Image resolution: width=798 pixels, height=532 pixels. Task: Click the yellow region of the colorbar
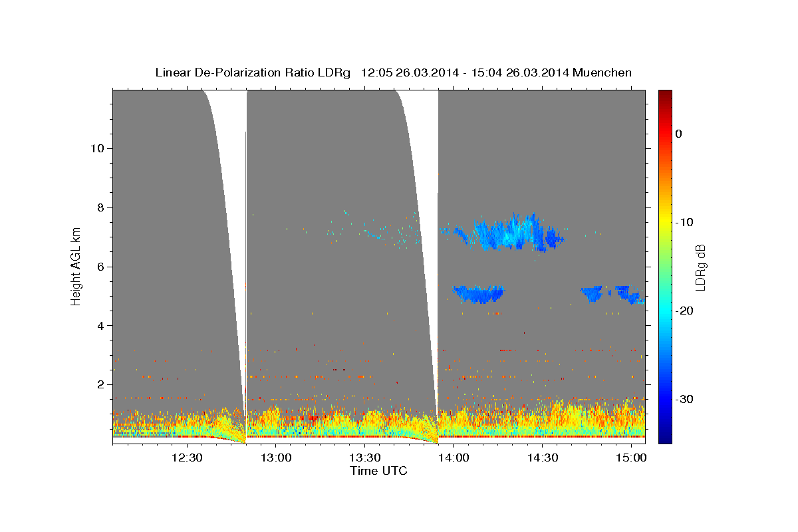pyautogui.click(x=665, y=219)
